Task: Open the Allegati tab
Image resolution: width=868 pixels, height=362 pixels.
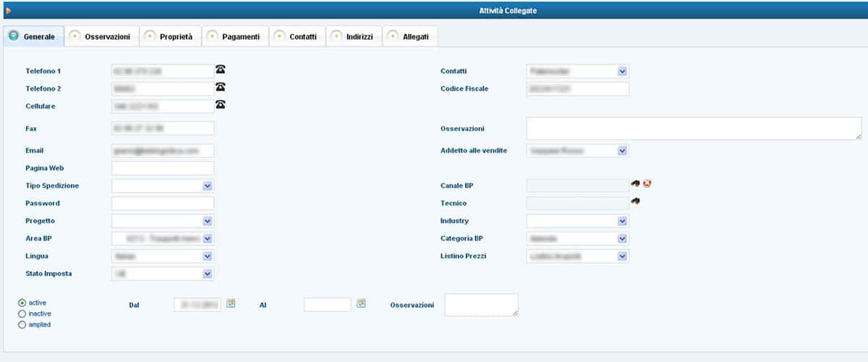Action: tap(410, 37)
